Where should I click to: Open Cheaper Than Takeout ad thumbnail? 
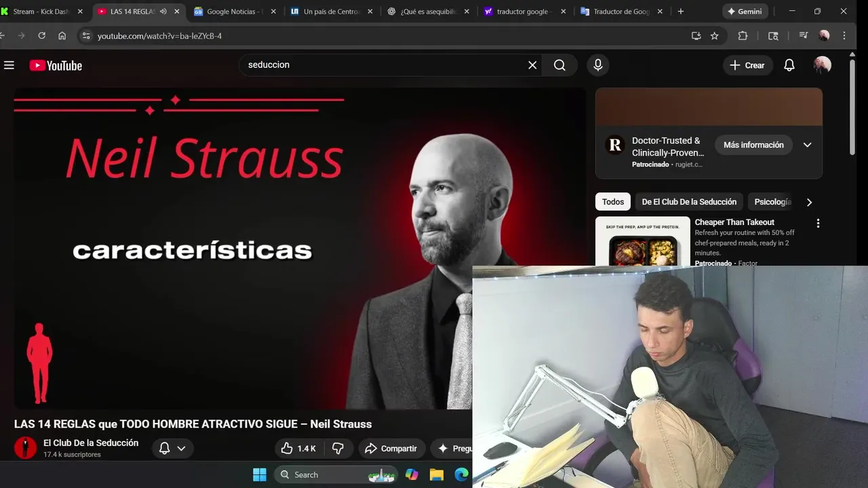643,241
